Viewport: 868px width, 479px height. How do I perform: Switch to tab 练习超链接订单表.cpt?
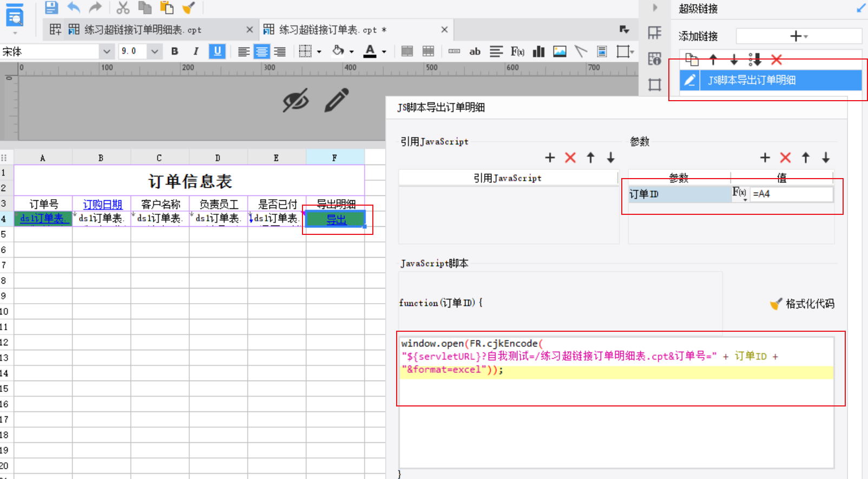click(332, 30)
